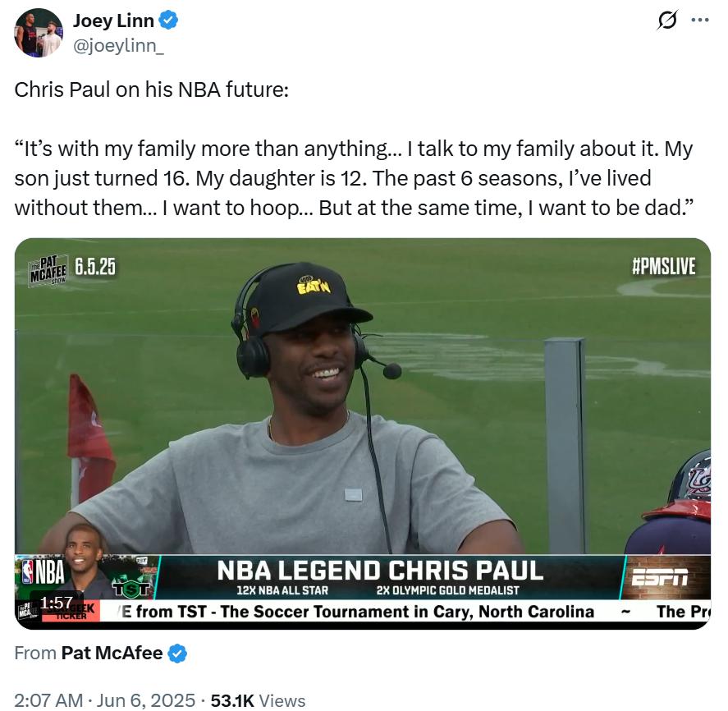The height and width of the screenshot is (711, 728).
Task: Open Joey Linn's profile avatar
Action: click(39, 33)
